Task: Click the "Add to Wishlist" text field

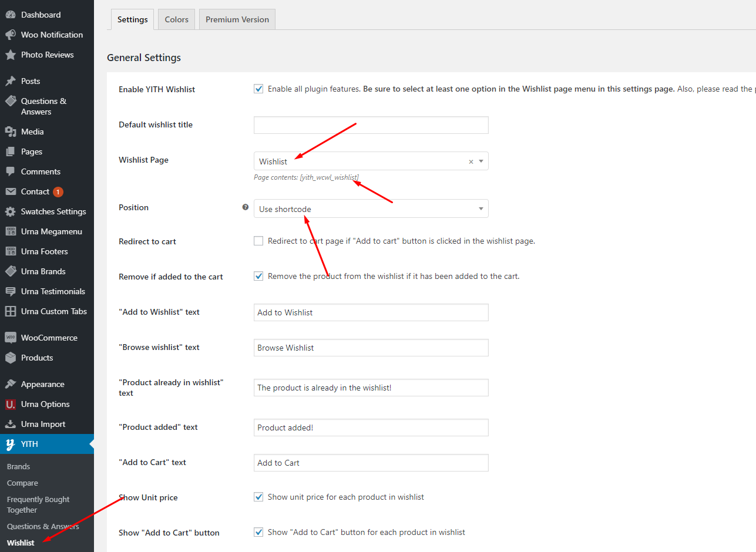Action: [x=371, y=312]
